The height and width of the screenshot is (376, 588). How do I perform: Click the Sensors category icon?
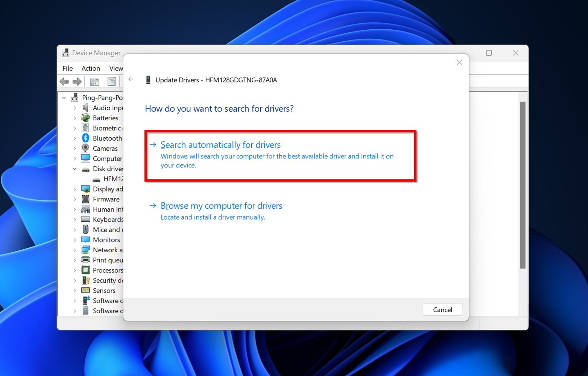pyautogui.click(x=86, y=290)
